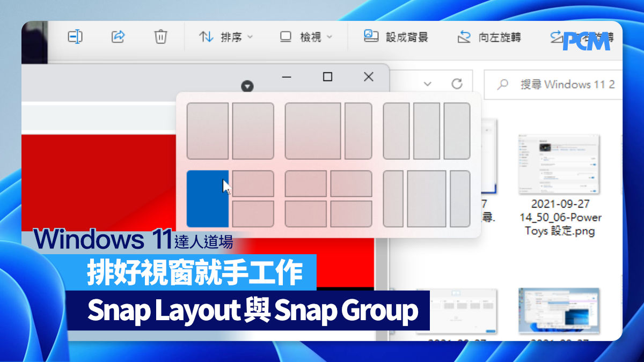Expand the address bar breadcrumb chevron
This screenshot has width=644, height=362.
click(x=428, y=84)
